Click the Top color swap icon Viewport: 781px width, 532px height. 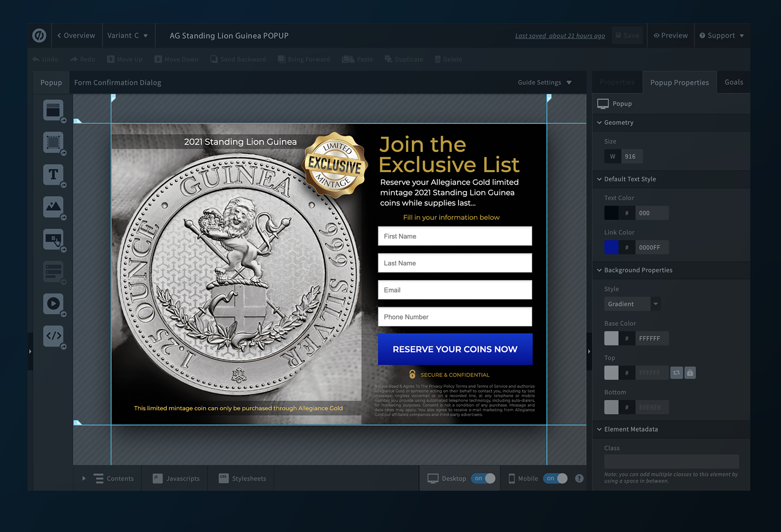point(676,372)
